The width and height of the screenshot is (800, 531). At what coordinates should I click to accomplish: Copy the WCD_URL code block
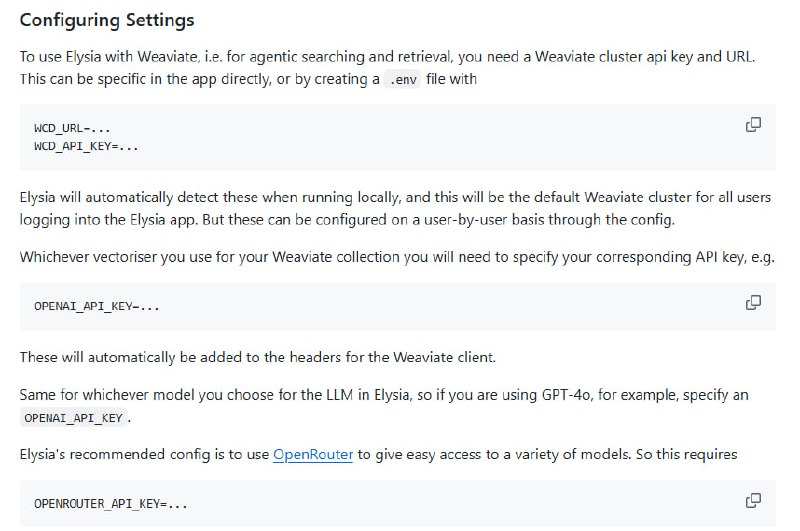753,125
